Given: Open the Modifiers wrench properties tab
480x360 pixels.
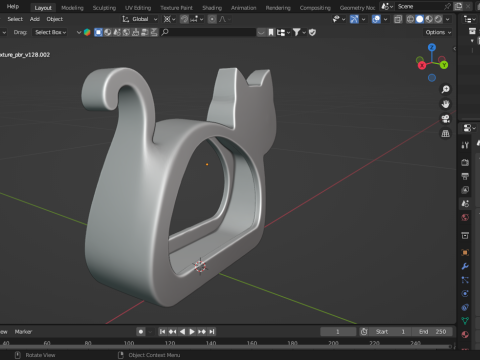Looking at the screenshot, I should pos(465,266).
